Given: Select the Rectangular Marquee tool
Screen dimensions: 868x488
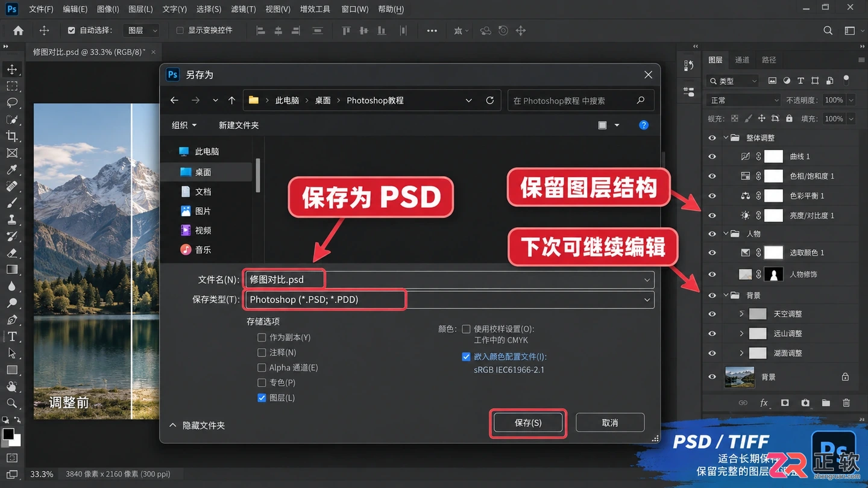Looking at the screenshot, I should [12, 86].
